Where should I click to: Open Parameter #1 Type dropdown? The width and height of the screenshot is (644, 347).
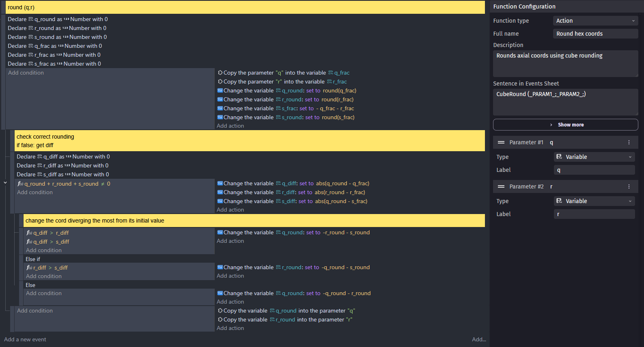click(594, 157)
